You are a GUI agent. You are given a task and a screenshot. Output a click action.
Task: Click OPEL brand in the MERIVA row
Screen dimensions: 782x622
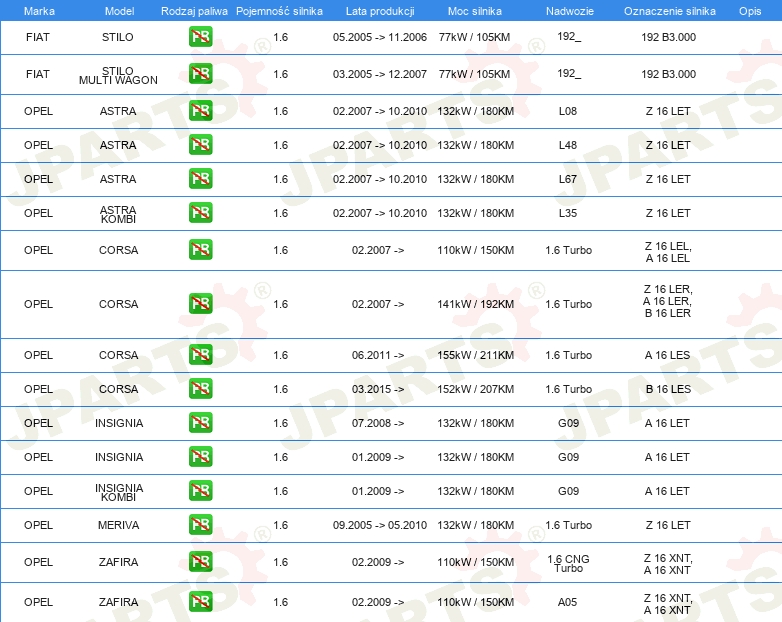(x=38, y=525)
